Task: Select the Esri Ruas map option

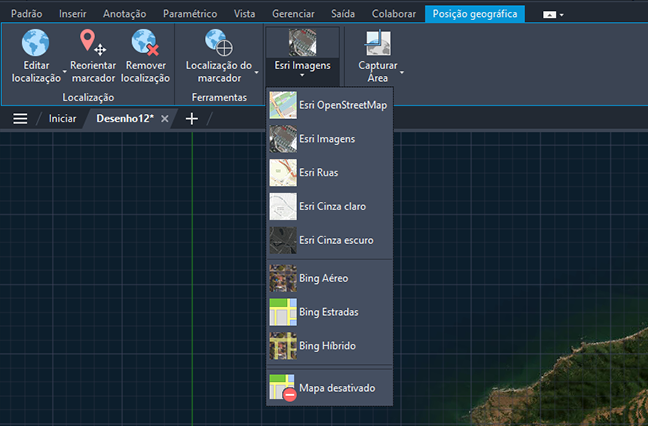Action: point(329,173)
